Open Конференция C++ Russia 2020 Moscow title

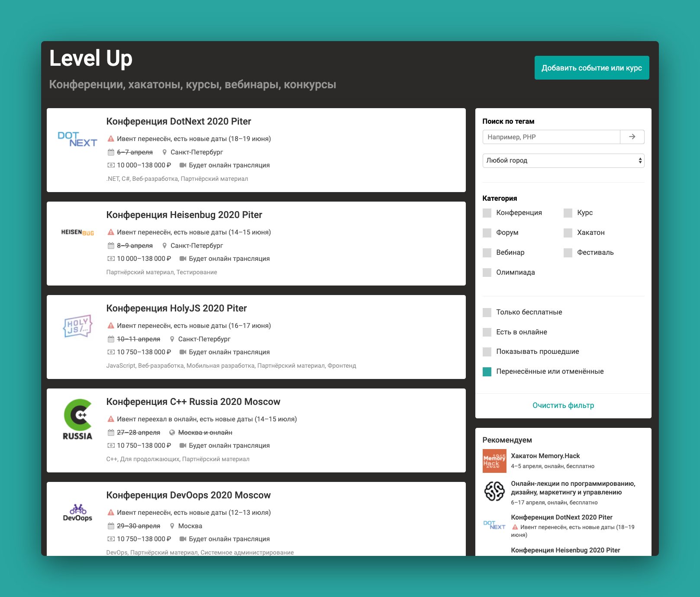[x=194, y=401]
